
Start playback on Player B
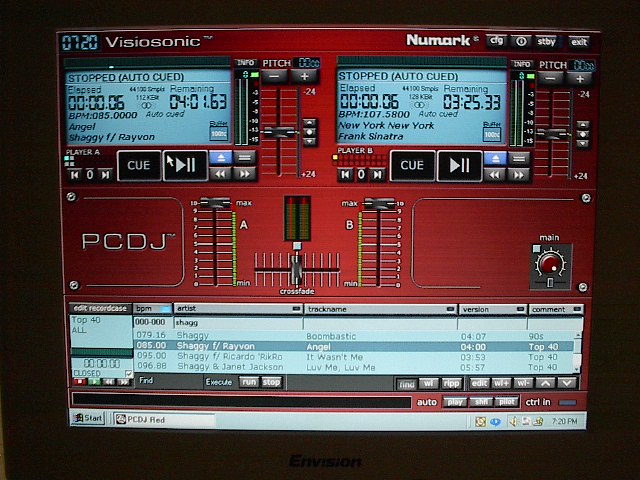click(x=460, y=166)
